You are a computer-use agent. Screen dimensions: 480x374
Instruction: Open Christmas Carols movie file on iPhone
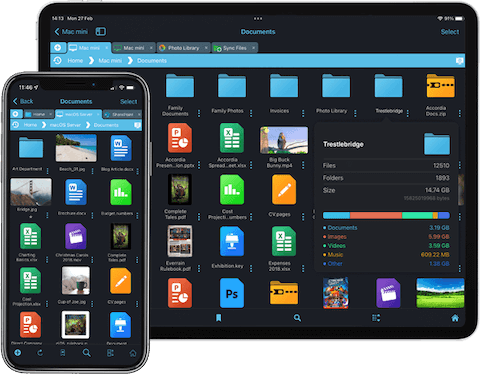click(76, 236)
